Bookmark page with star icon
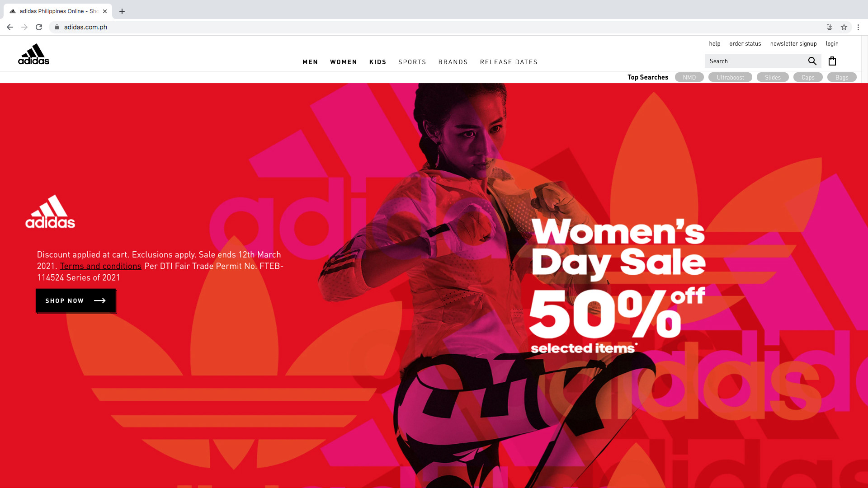The height and width of the screenshot is (488, 868). pos(844,27)
